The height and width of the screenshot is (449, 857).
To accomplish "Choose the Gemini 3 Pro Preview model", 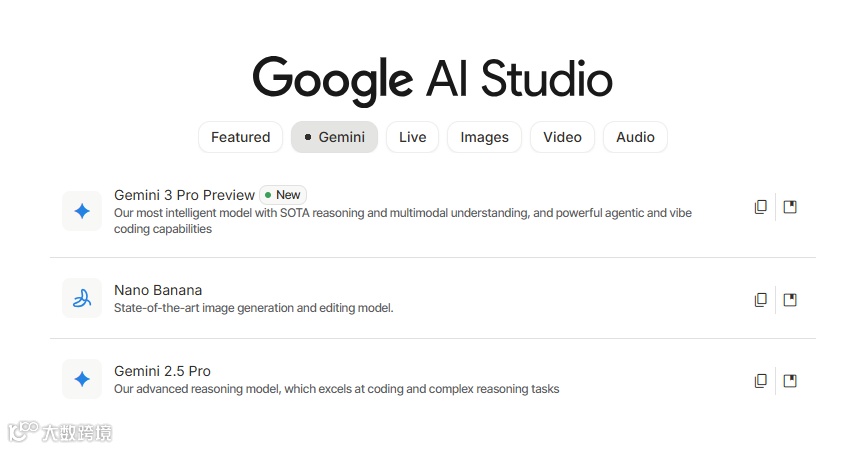I will [x=184, y=195].
